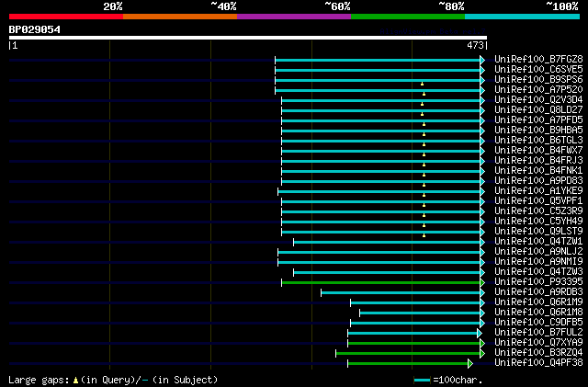Click the cyan alignment bar for B7FGZ8
The image size is (588, 387).
tap(378, 60)
